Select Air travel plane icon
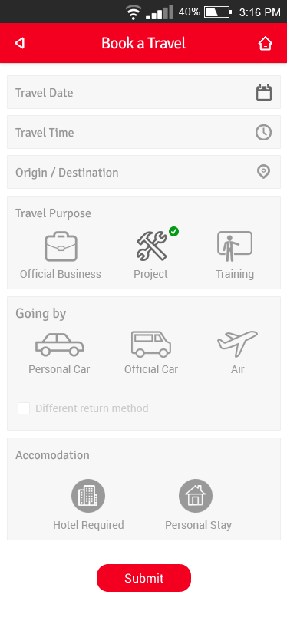The width and height of the screenshot is (287, 644). pos(237,343)
